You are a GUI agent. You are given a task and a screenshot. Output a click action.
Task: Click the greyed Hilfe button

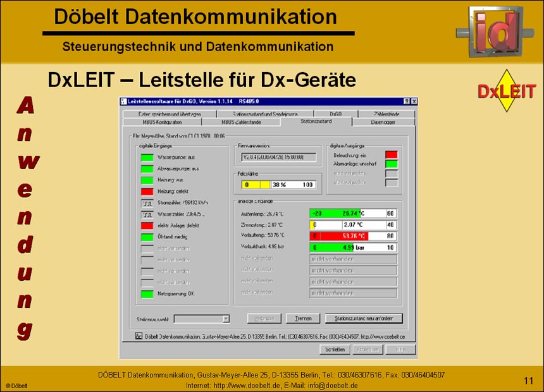[400, 350]
